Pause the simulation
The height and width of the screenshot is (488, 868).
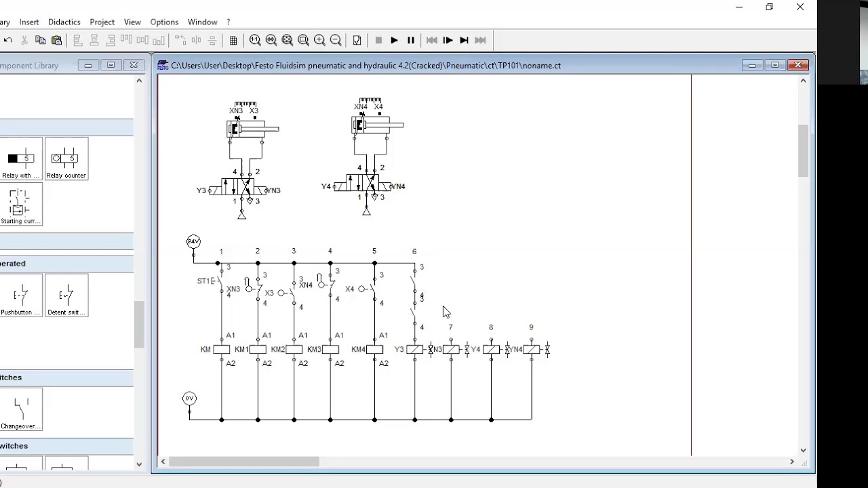pos(411,41)
